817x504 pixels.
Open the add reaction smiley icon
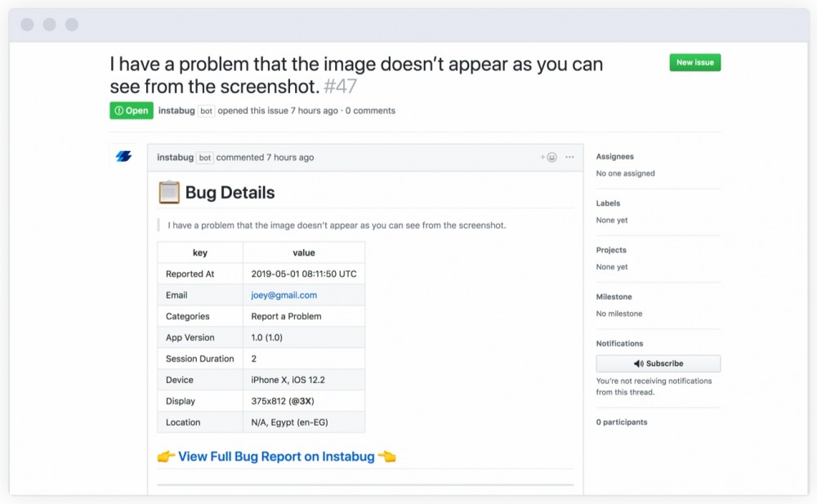(549, 158)
